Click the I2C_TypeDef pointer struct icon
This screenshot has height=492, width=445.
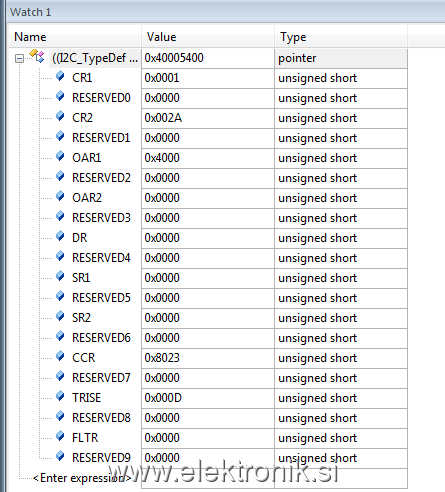point(37,56)
